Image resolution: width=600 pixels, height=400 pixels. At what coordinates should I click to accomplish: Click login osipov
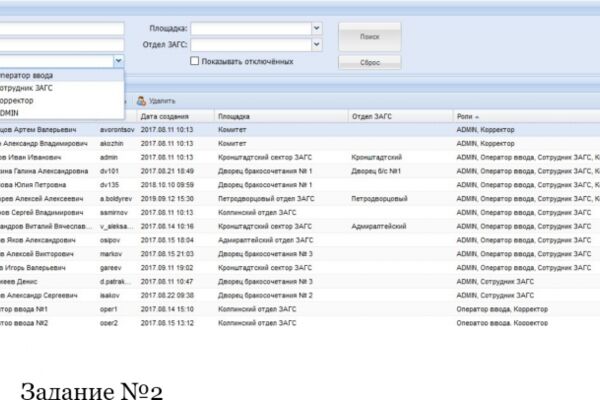pyautogui.click(x=110, y=240)
